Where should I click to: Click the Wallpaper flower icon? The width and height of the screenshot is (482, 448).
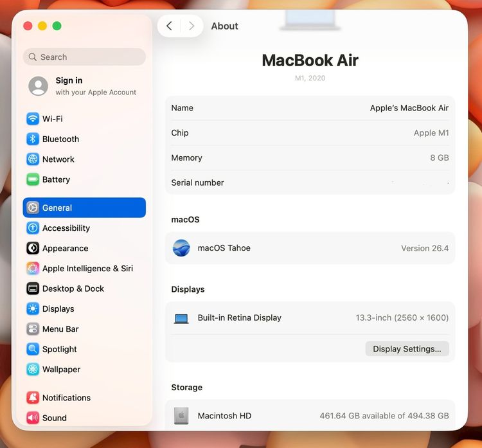[x=33, y=370]
